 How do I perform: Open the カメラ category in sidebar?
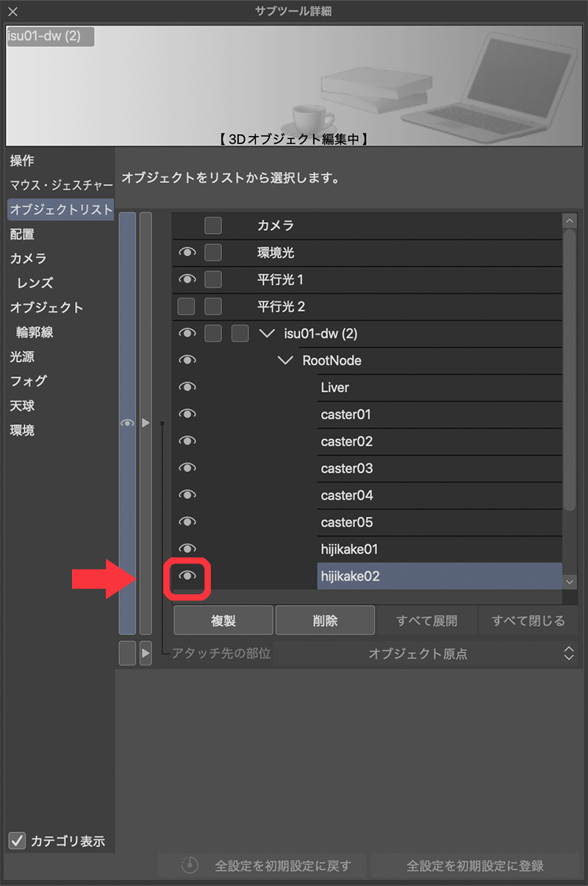(x=29, y=259)
